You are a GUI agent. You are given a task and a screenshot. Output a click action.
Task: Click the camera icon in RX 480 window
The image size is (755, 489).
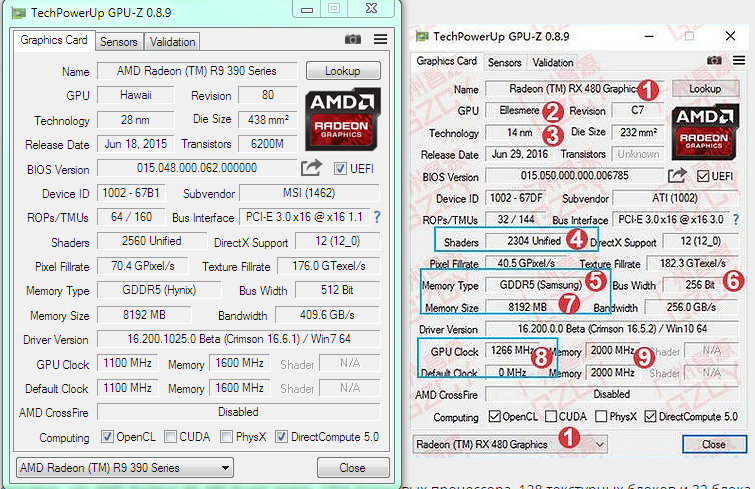(x=714, y=60)
